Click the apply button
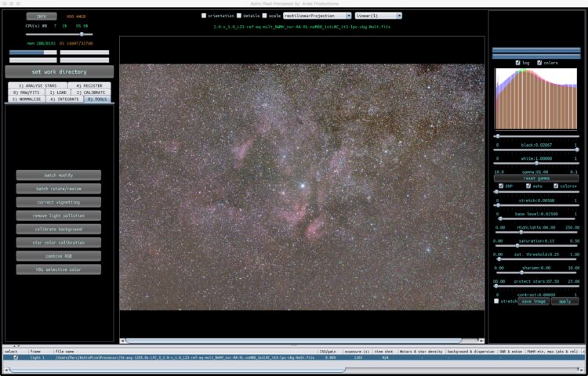 tap(564, 302)
